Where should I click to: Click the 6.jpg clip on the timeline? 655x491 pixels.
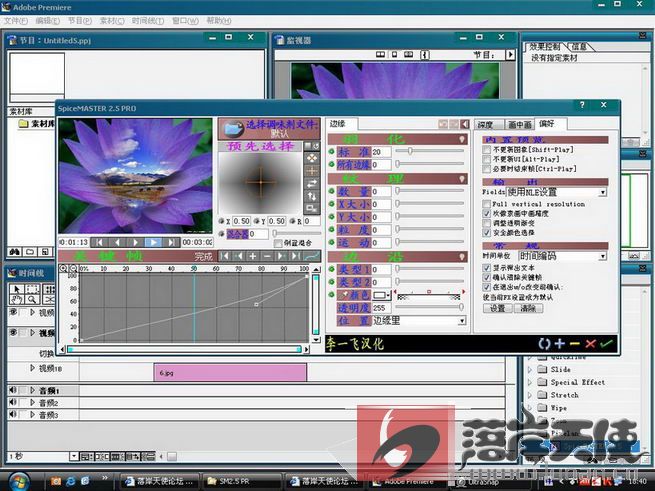click(x=230, y=372)
